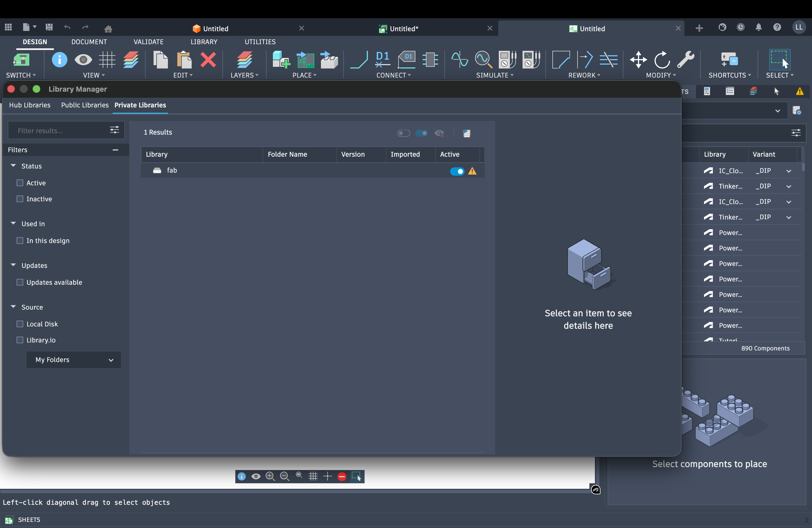Switch to the Public Libraries tab
Viewport: 812px width, 528px height.
click(x=84, y=105)
